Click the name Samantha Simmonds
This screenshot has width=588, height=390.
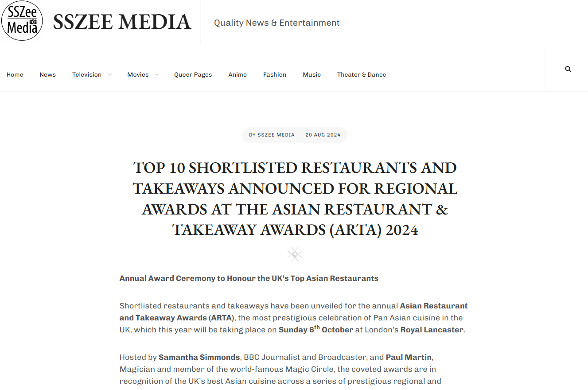tap(199, 357)
